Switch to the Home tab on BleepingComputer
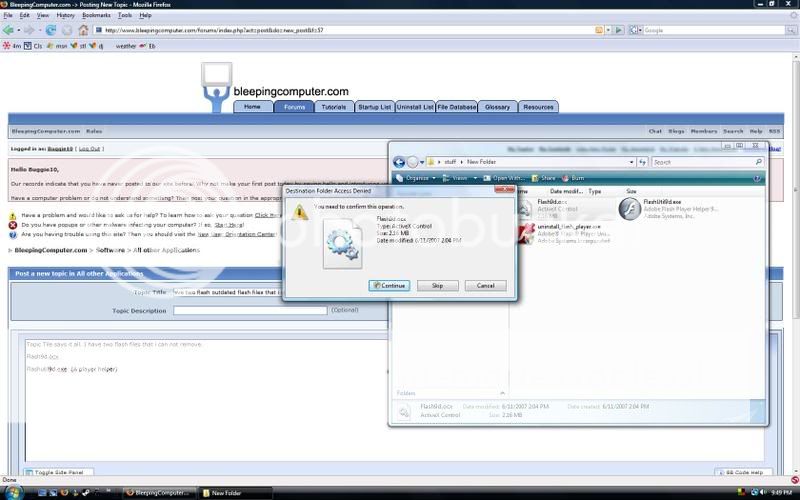The image size is (800, 500). (252, 107)
